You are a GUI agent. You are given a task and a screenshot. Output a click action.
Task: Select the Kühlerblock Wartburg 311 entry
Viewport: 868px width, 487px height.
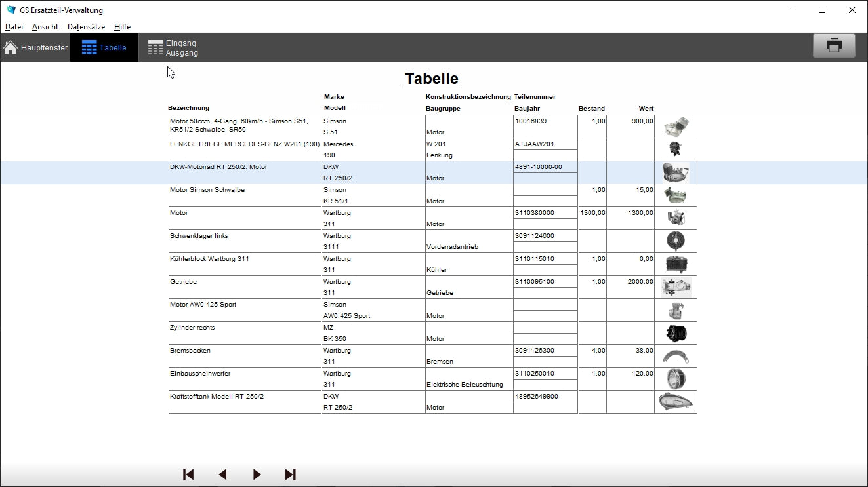point(209,259)
